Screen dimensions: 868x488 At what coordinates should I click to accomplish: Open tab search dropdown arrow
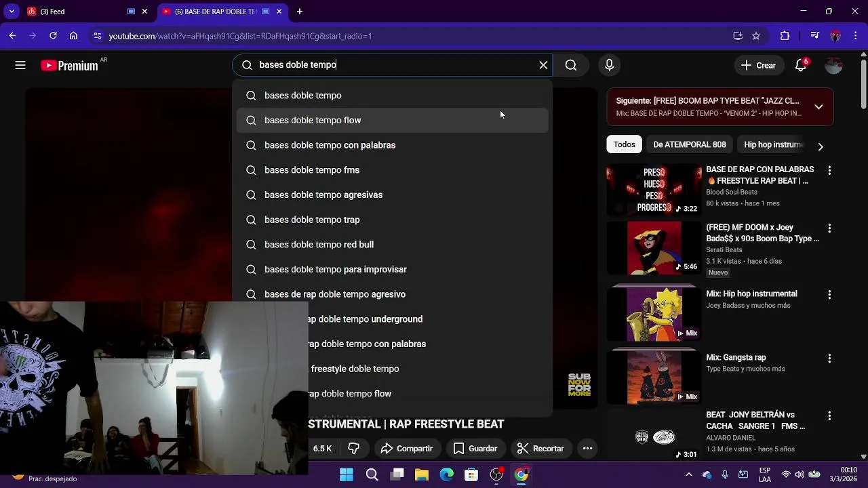(x=12, y=12)
